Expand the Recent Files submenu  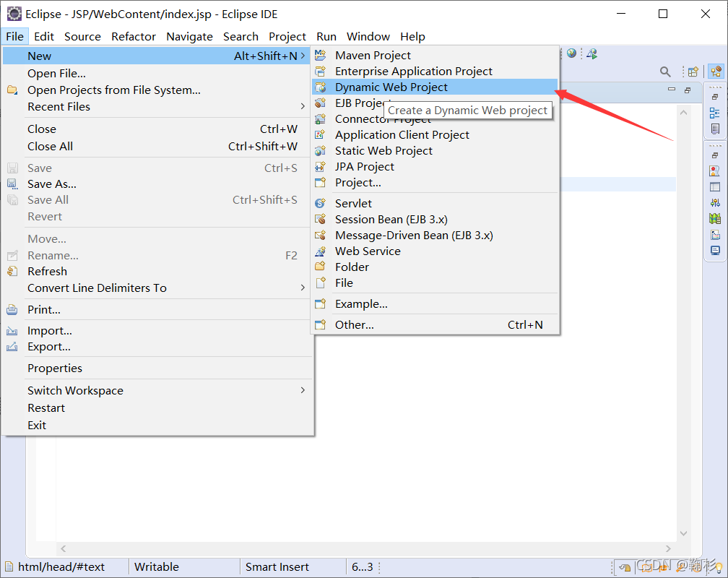tap(303, 106)
